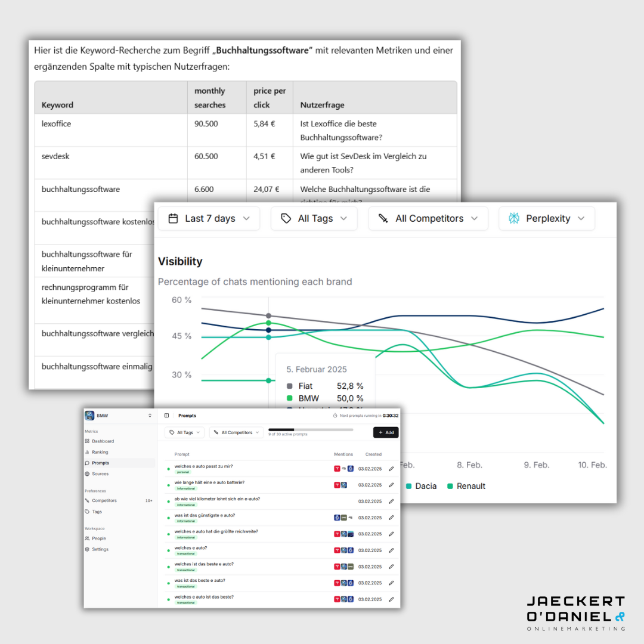
Task: Click the green status dot of "welches e auto passt zu mir?"
Action: pyautogui.click(x=168, y=469)
